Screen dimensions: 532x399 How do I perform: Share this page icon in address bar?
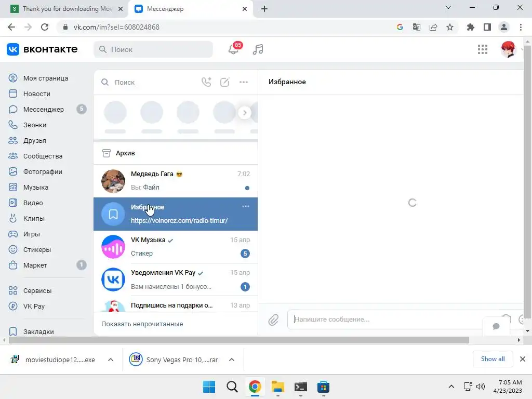tap(433, 27)
